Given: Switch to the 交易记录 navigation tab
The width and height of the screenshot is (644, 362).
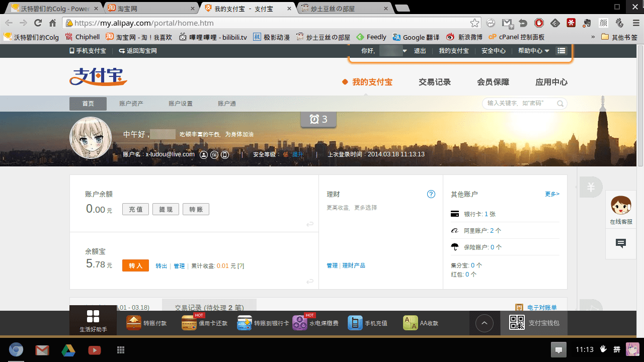Looking at the screenshot, I should tap(435, 82).
